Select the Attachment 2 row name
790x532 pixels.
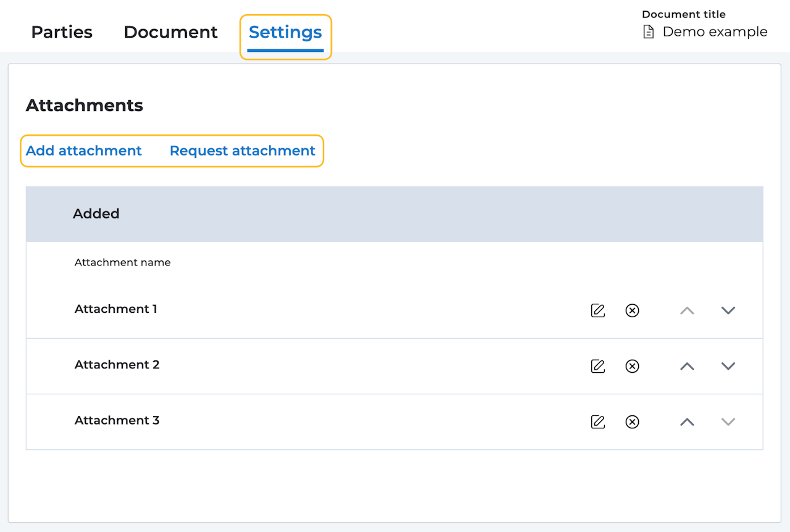[117, 365]
